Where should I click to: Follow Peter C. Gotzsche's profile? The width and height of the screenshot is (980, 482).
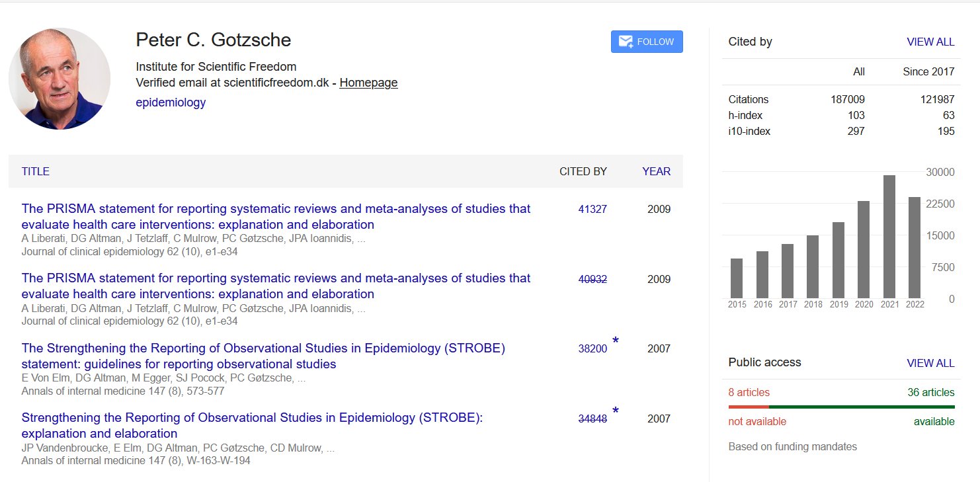click(647, 42)
